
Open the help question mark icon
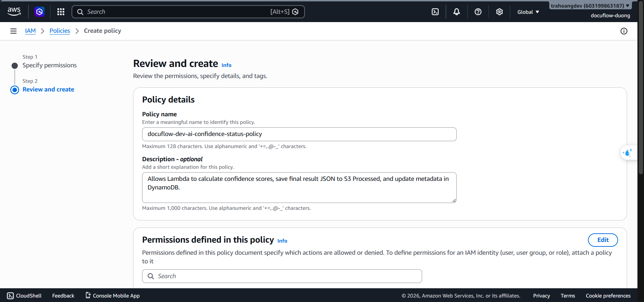(478, 12)
